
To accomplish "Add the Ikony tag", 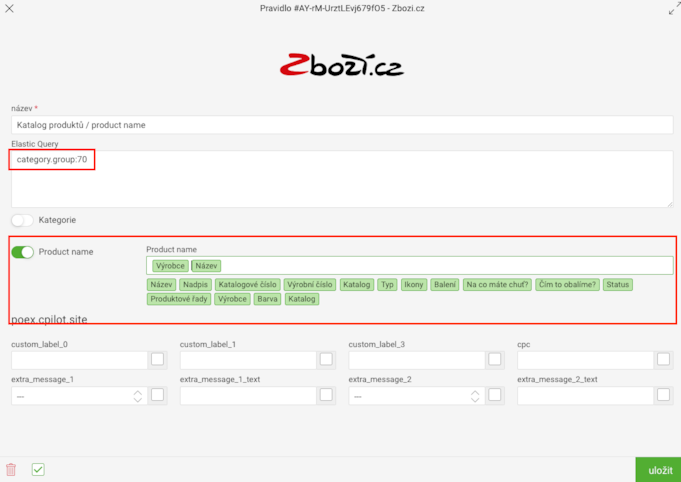I will 414,285.
